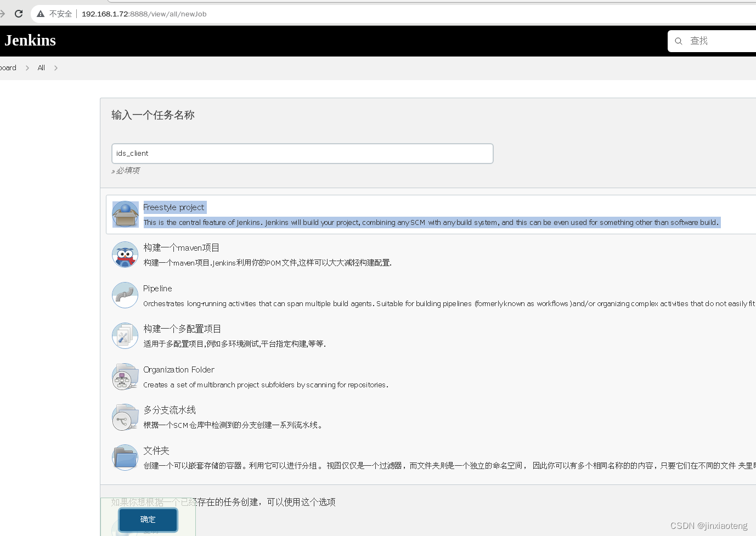This screenshot has height=536, width=756.
Task: Expand the chevron after Dashboard breadcrumb
Action: click(27, 68)
